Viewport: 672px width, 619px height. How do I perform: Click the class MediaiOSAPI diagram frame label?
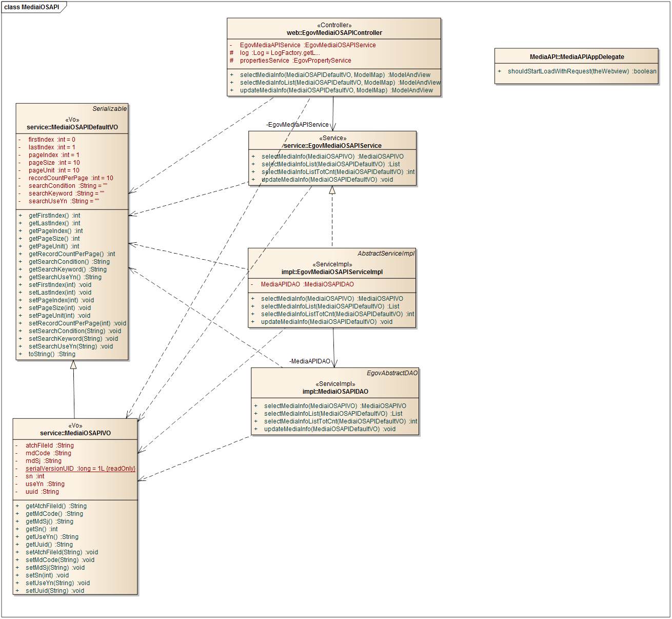tap(32, 7)
